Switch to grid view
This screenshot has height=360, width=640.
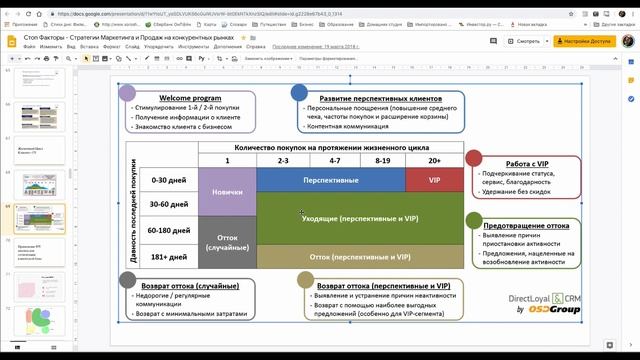[x=53, y=347]
